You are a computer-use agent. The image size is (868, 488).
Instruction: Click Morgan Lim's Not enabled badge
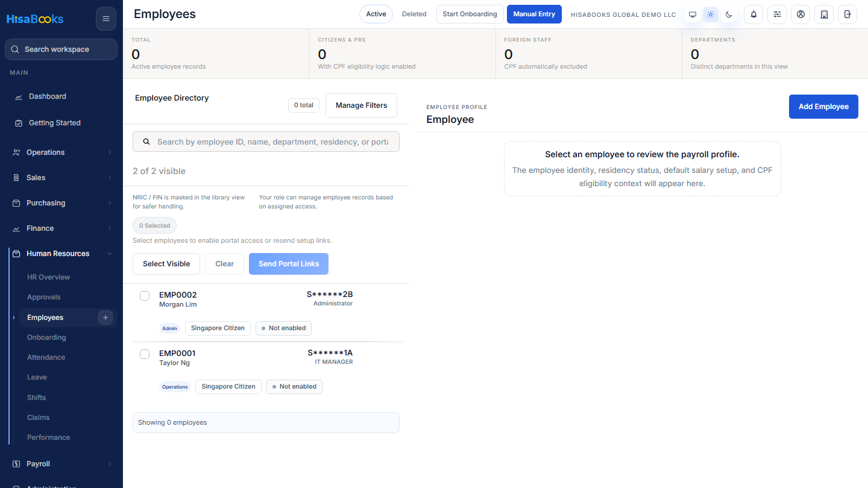(283, 328)
